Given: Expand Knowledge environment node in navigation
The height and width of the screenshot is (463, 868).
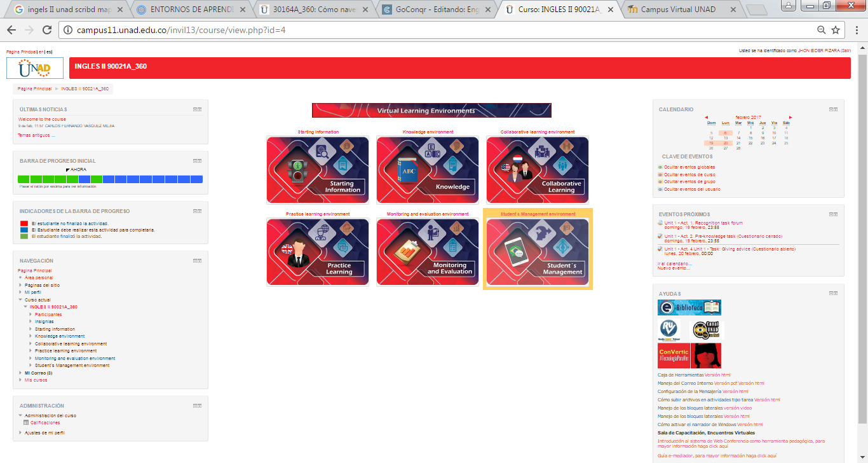Looking at the screenshot, I should (x=31, y=336).
